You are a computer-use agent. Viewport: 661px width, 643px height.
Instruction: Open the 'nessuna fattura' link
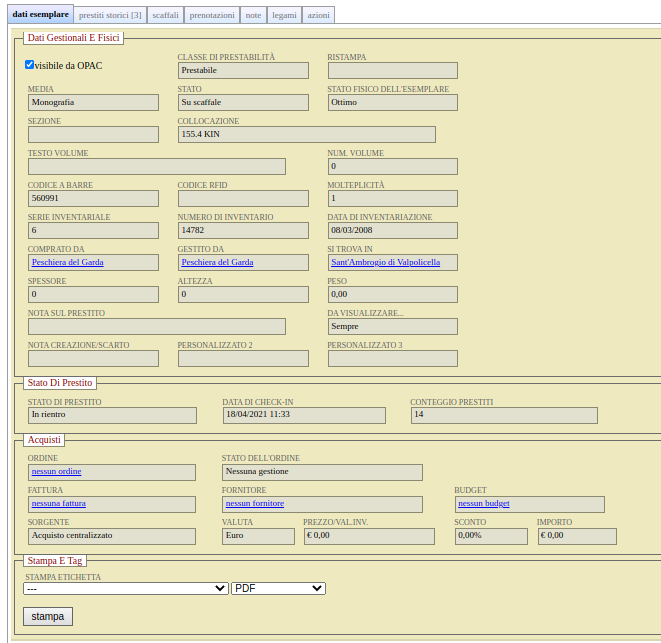[x=60, y=504]
